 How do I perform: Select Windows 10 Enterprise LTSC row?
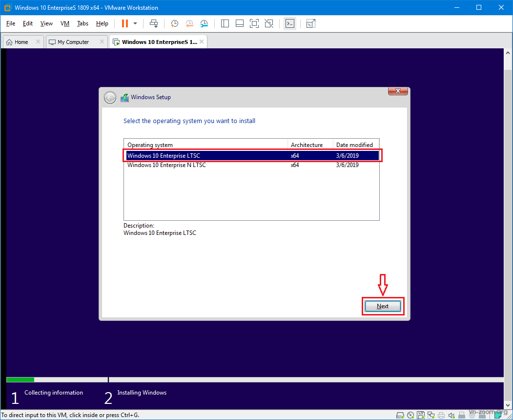click(x=252, y=155)
